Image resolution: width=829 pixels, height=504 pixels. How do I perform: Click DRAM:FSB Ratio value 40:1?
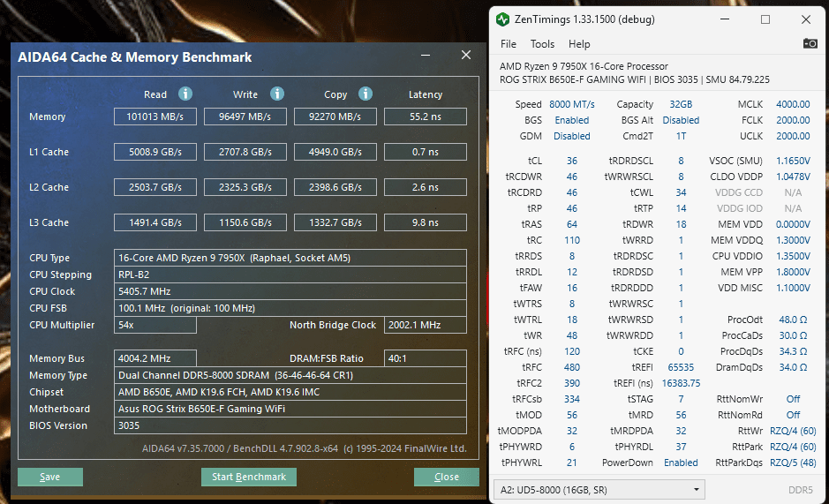coord(425,358)
